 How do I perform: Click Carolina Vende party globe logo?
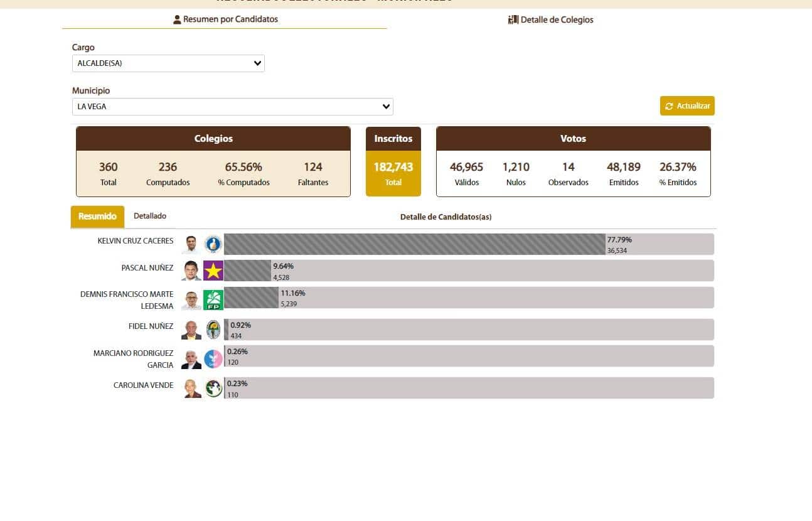[x=213, y=389]
